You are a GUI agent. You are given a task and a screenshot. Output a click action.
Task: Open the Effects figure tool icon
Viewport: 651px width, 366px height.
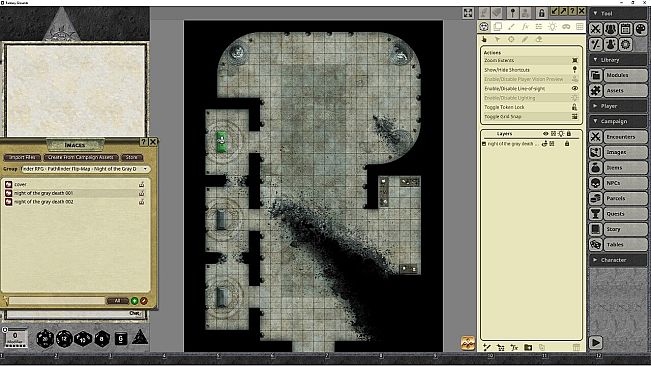click(x=611, y=44)
